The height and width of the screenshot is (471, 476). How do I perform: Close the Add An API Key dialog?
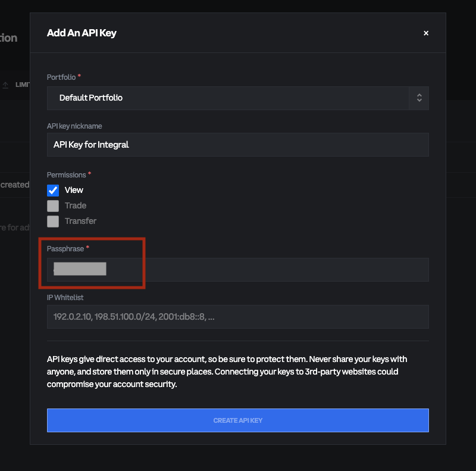[x=426, y=33]
